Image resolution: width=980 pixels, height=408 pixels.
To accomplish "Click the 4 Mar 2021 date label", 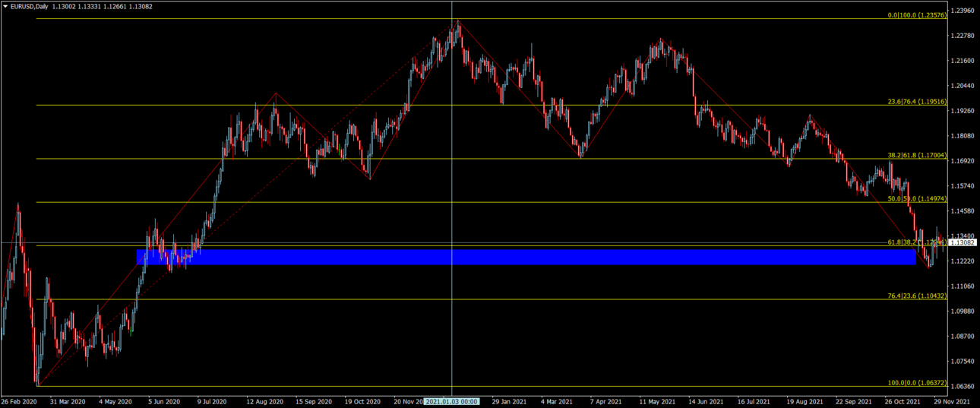I will click(x=558, y=401).
